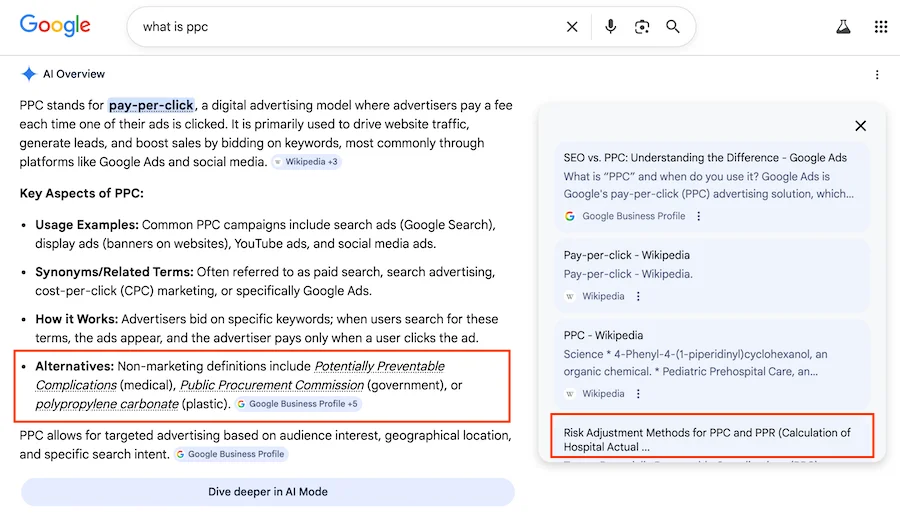Click the Google favicon in the Google Business Profile source card
This screenshot has width=900, height=518.
pyautogui.click(x=569, y=217)
